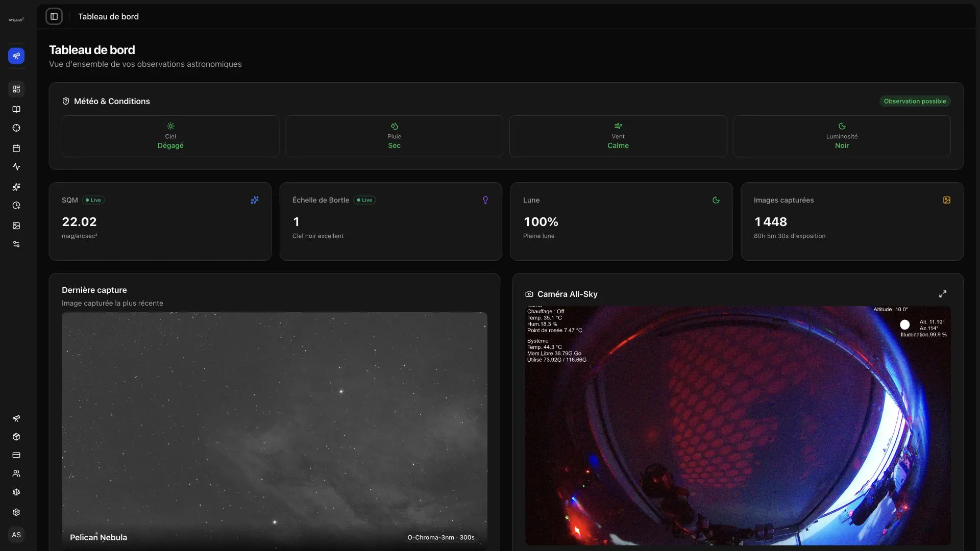Open the Pelican Nebula latest capture image
The width and height of the screenshot is (980, 551).
coord(275,431)
